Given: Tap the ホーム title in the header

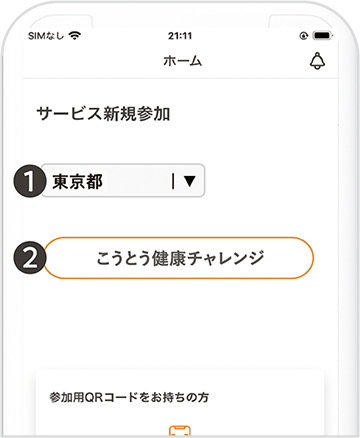Looking at the screenshot, I should pyautogui.click(x=182, y=61).
